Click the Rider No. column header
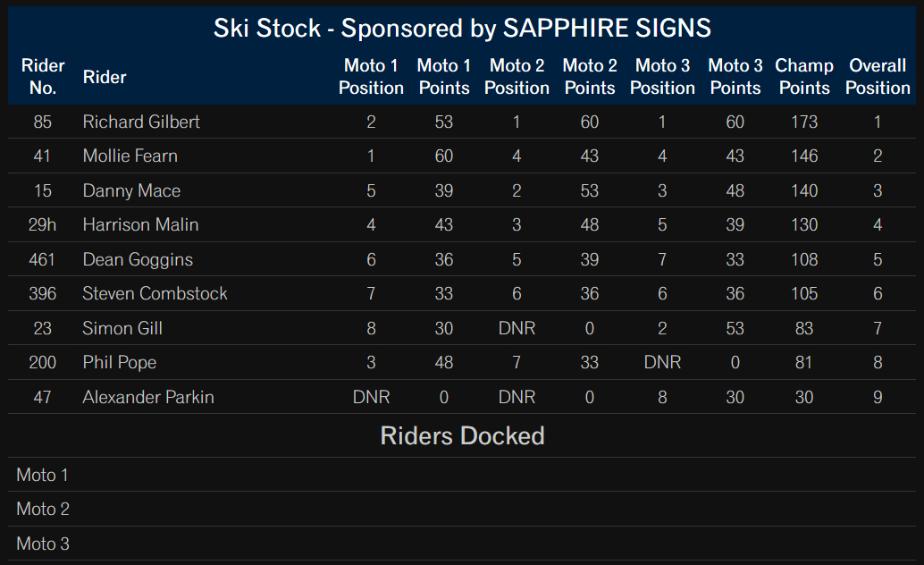The image size is (924, 565). (42, 77)
